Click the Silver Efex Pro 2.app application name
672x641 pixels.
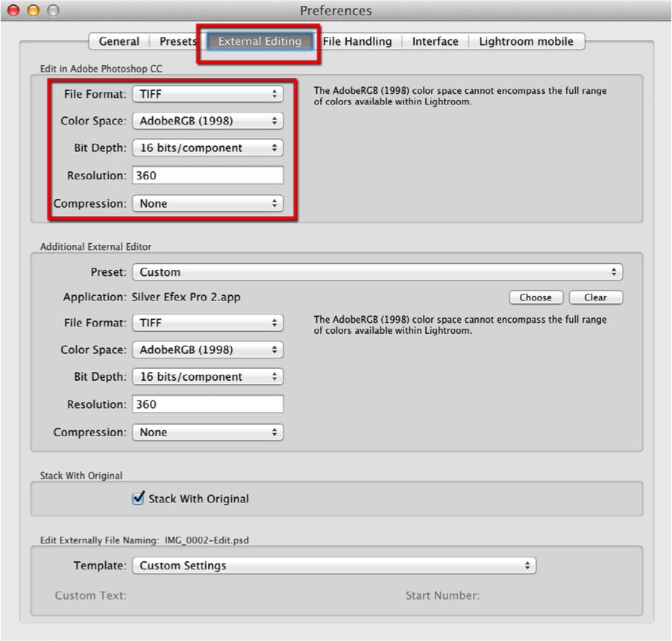pos(186,297)
